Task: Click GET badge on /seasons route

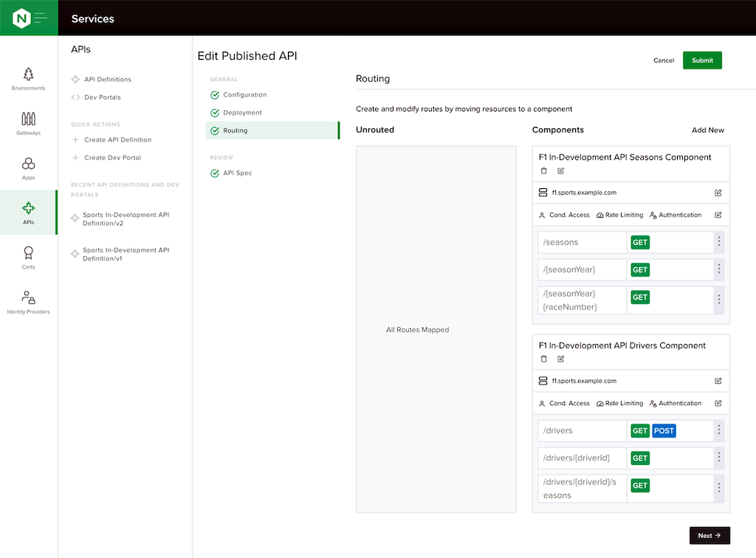Action: point(640,242)
